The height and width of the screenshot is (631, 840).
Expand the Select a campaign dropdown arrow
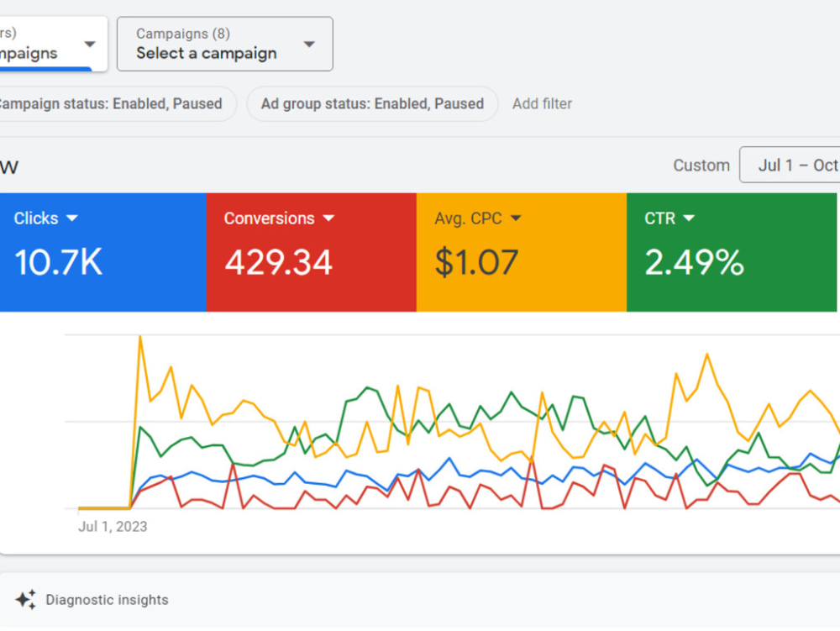[309, 44]
